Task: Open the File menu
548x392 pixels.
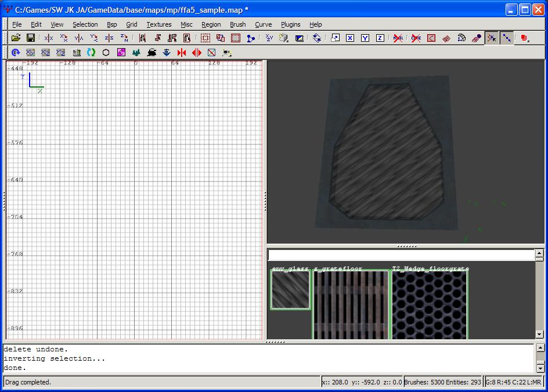Action: (x=17, y=24)
